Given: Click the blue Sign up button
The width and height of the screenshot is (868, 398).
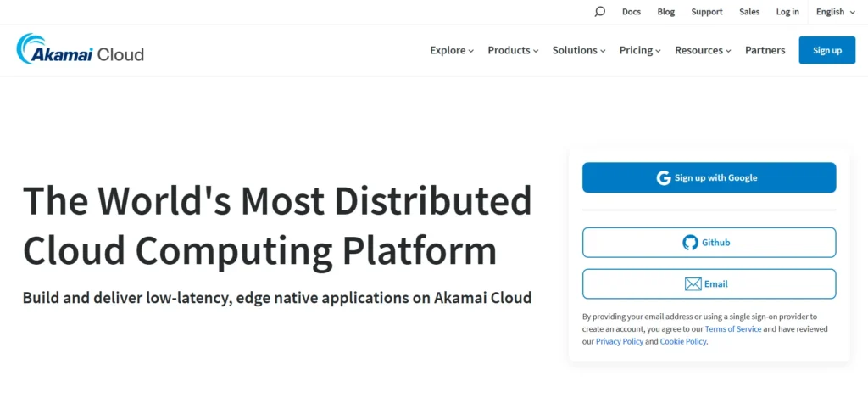Looking at the screenshot, I should (827, 50).
